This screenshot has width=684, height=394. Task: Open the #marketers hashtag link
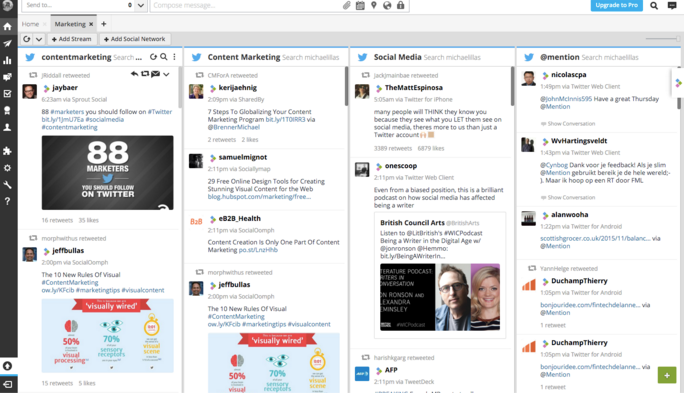pos(67,112)
